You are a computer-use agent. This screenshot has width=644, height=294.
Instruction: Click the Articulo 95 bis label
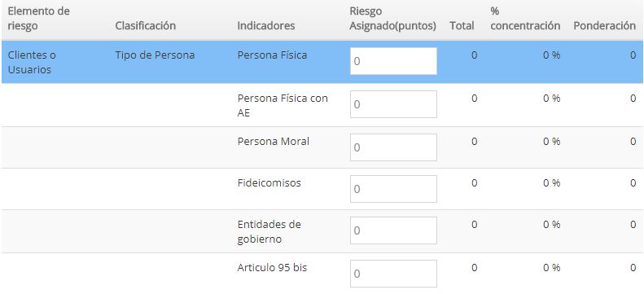(x=272, y=268)
